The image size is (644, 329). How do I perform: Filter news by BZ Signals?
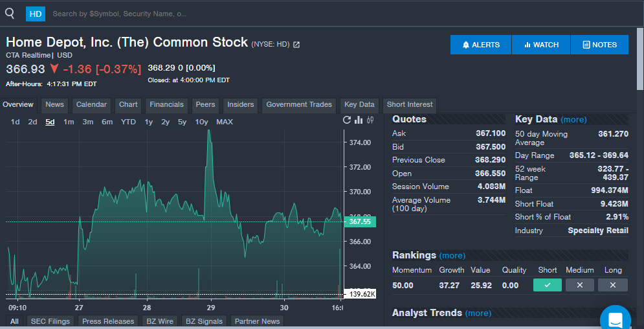coord(204,321)
